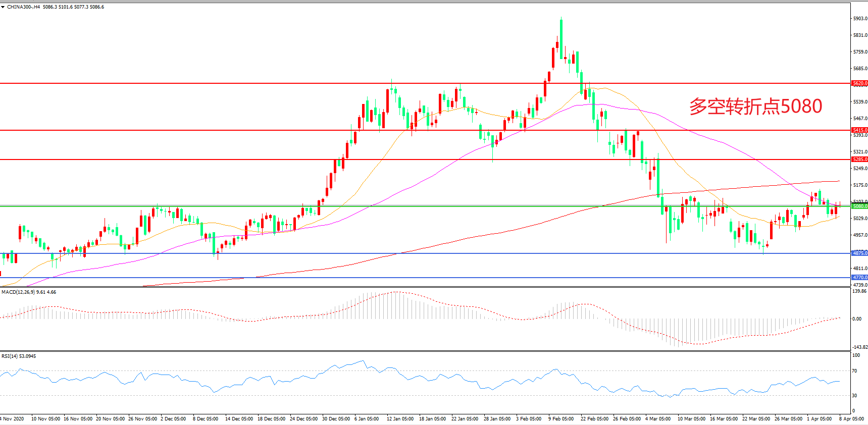Click the 5539.0 price scale label
This screenshot has height=425, width=868.
pyautogui.click(x=860, y=102)
